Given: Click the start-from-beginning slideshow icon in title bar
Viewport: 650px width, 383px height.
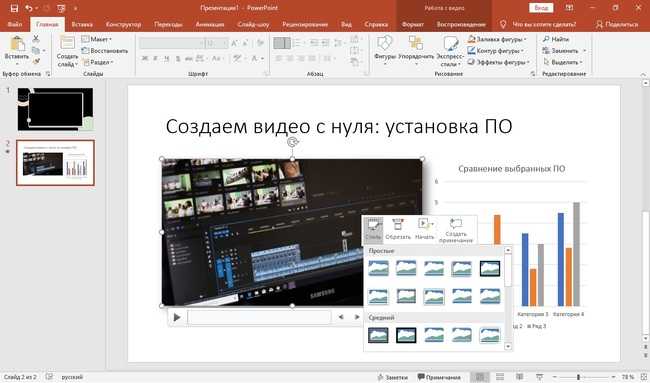Looking at the screenshot, I should point(61,8).
